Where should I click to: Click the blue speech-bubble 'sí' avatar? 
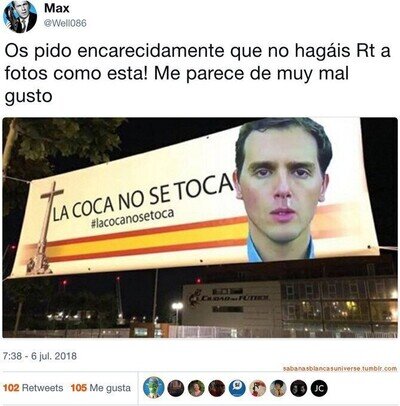(x=237, y=388)
